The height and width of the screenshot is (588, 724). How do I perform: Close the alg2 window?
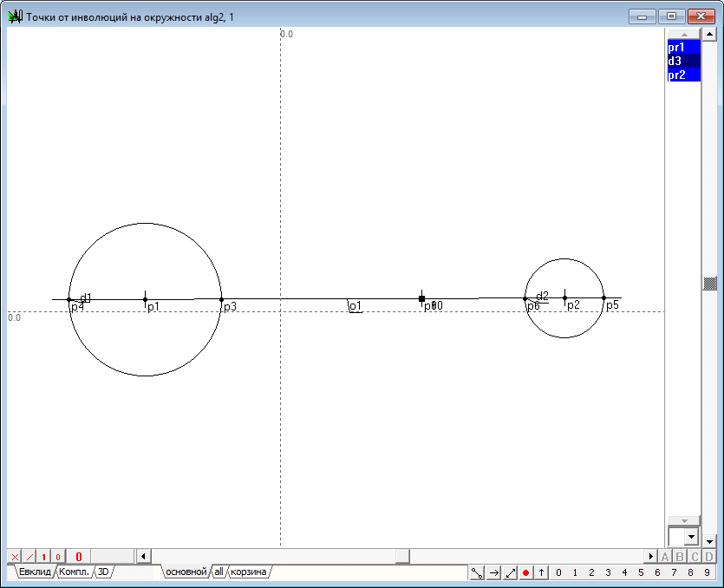click(x=701, y=16)
